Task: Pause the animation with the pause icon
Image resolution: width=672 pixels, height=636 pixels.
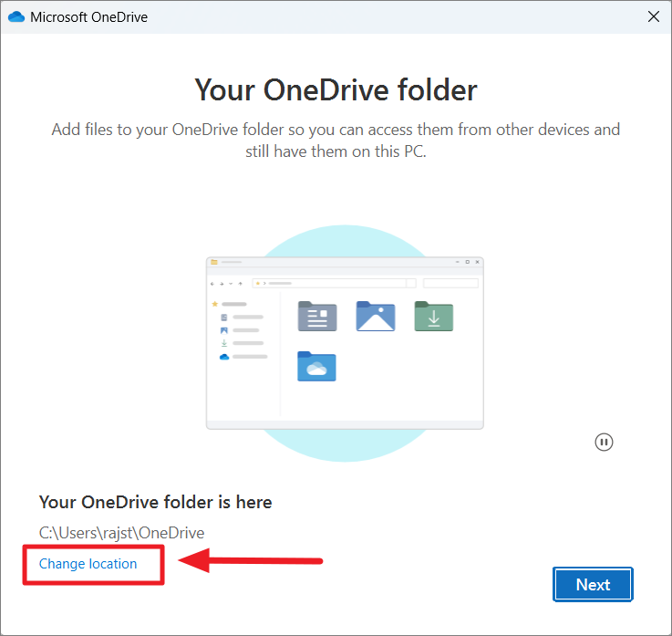Action: [604, 443]
